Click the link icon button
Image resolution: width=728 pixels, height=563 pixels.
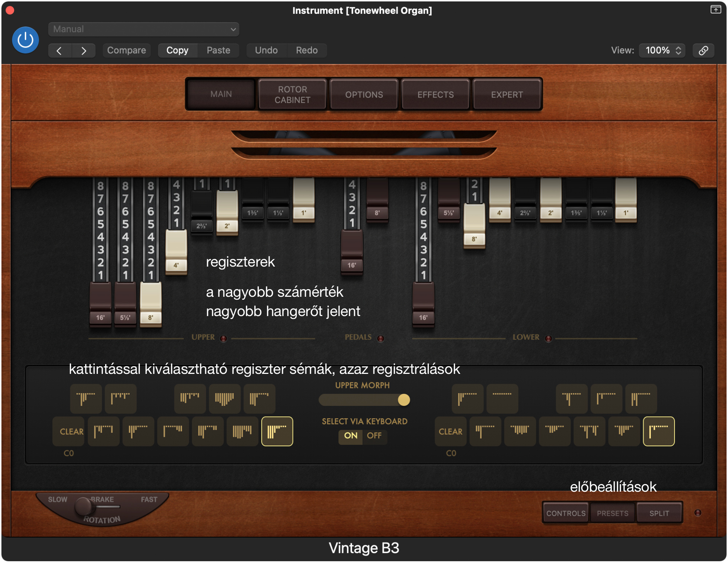click(x=703, y=51)
